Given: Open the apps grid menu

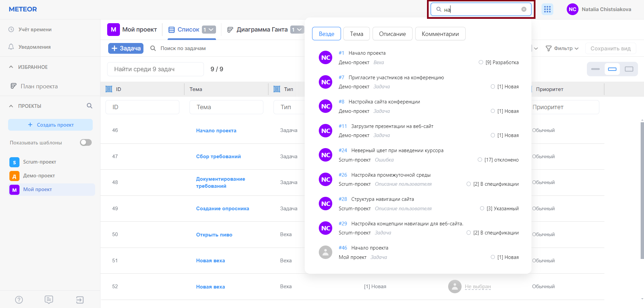Looking at the screenshot, I should coord(547,9).
